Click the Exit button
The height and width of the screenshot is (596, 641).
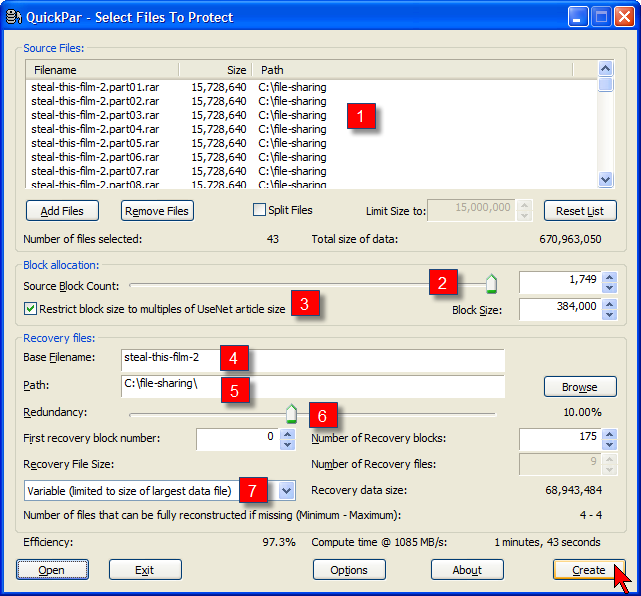[x=145, y=570]
